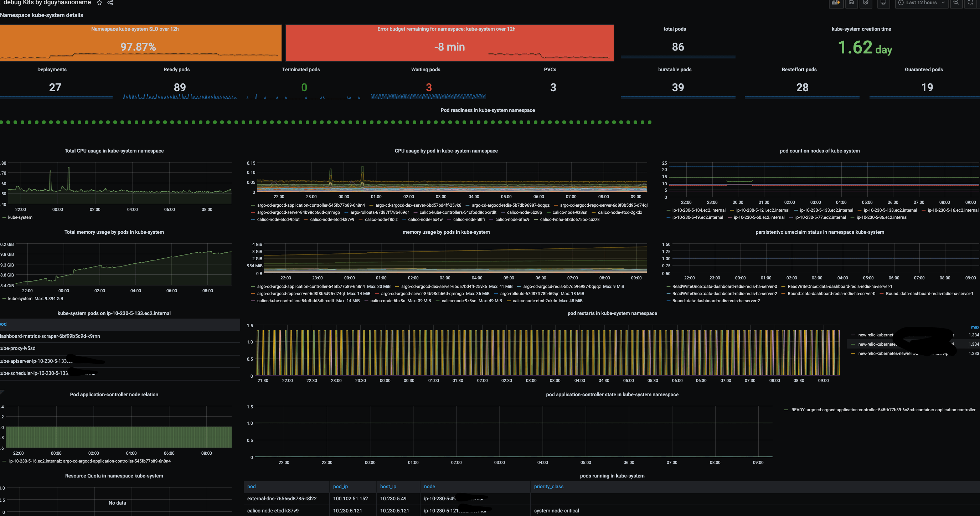Cycle view mode monitor icon
Screen dimensions: 980x516
[883, 3]
